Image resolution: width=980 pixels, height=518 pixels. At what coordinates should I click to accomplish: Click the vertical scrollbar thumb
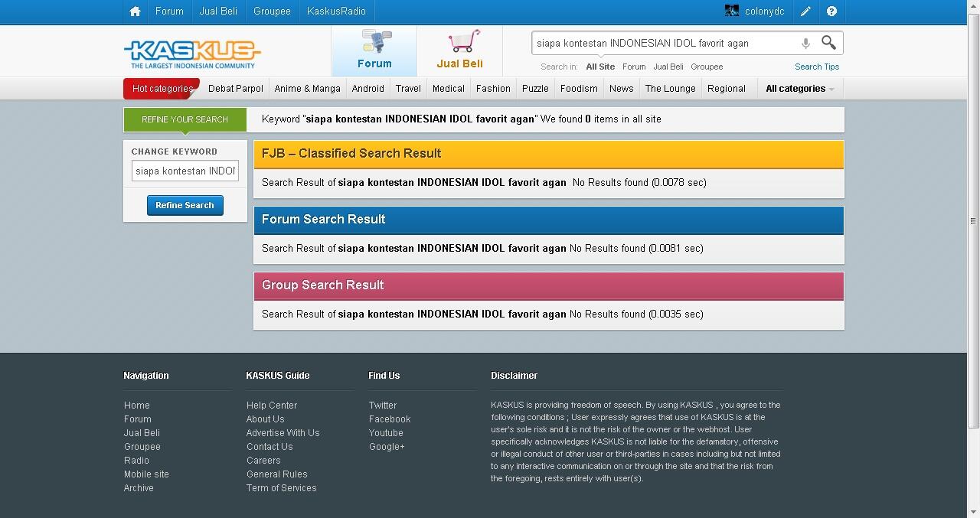pyautogui.click(x=974, y=220)
